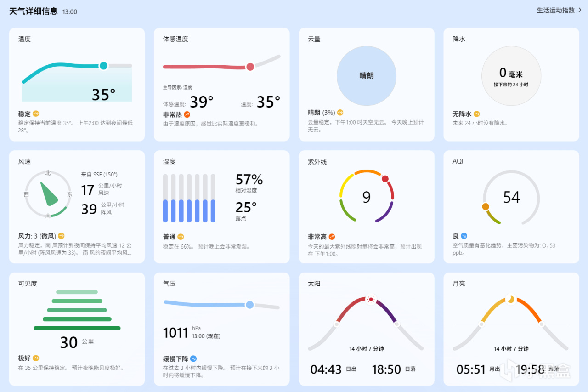
Task: Click the 云量 card title
Action: point(314,39)
